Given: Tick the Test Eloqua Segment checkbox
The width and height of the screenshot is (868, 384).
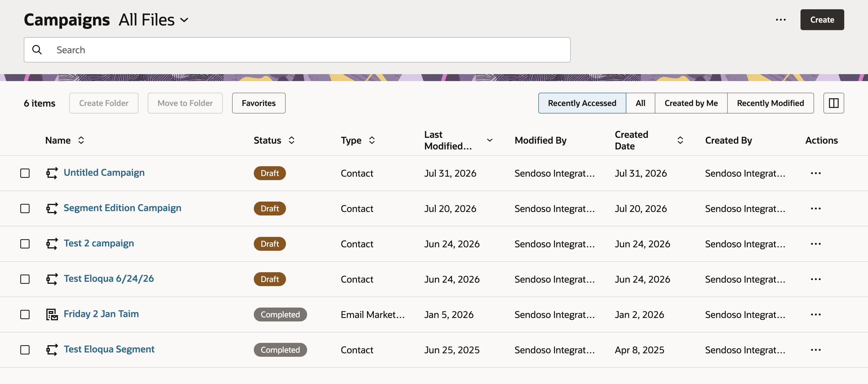Looking at the screenshot, I should pos(25,350).
